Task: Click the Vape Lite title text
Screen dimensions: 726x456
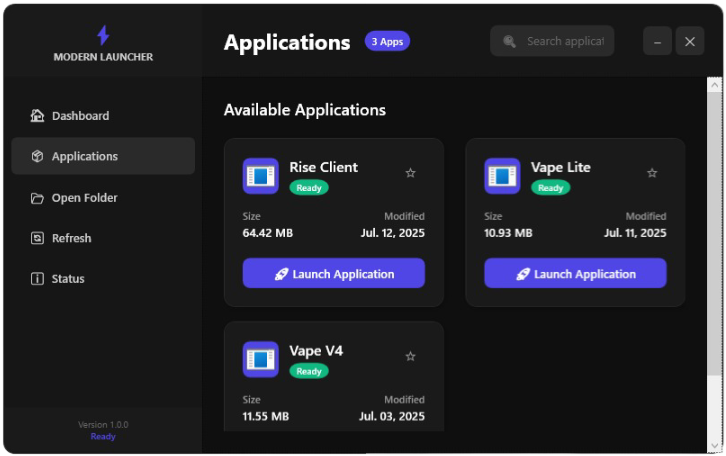Action: point(561,167)
